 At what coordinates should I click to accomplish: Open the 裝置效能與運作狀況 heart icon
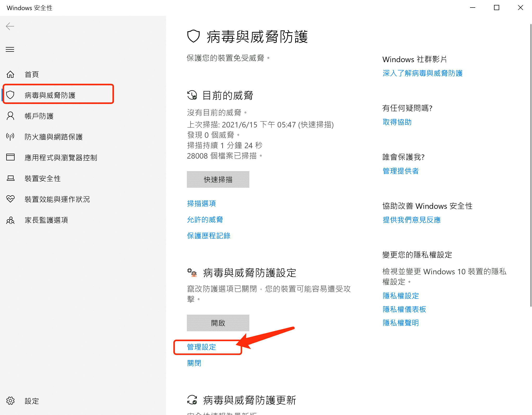coord(10,199)
